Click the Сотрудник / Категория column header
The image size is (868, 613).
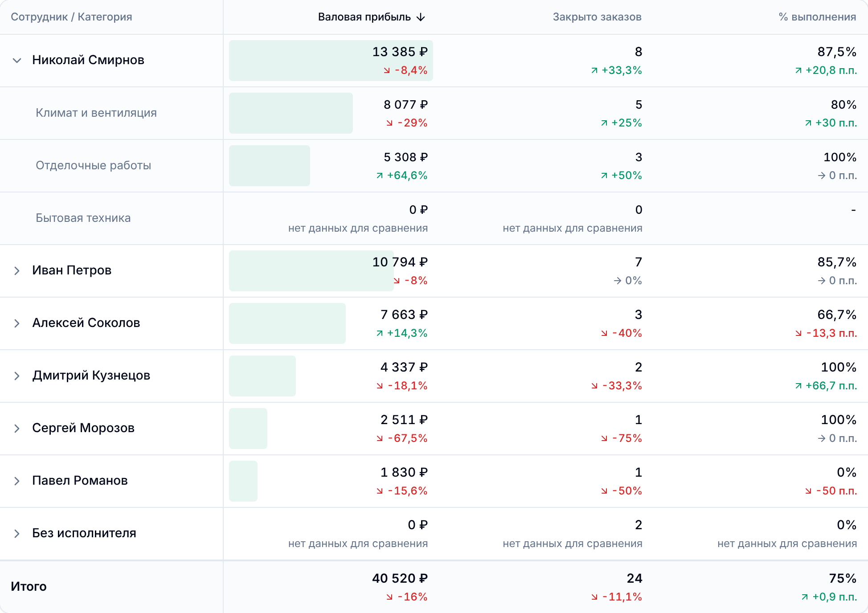(71, 17)
